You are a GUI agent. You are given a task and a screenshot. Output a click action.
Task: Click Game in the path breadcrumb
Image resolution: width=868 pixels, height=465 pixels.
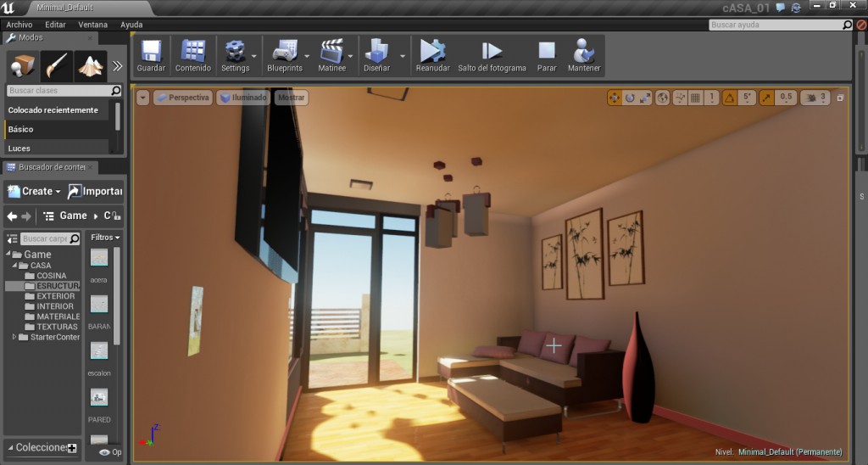pyautogui.click(x=73, y=216)
